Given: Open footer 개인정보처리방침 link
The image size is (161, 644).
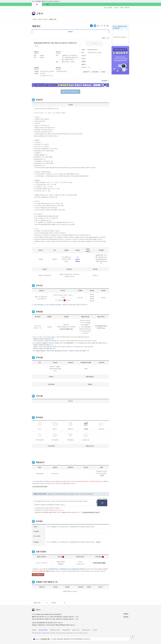Looking at the screenshot, I should point(43,630).
